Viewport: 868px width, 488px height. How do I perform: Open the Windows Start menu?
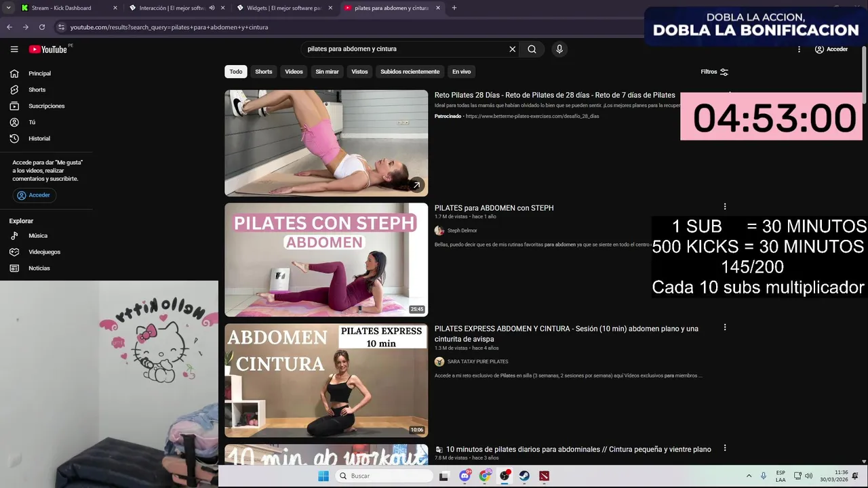click(x=323, y=476)
